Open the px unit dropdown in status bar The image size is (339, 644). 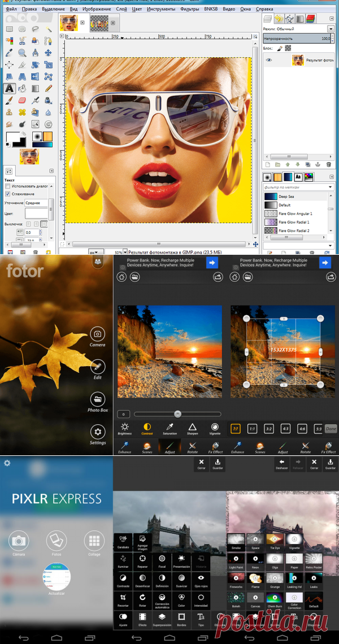pos(95,252)
